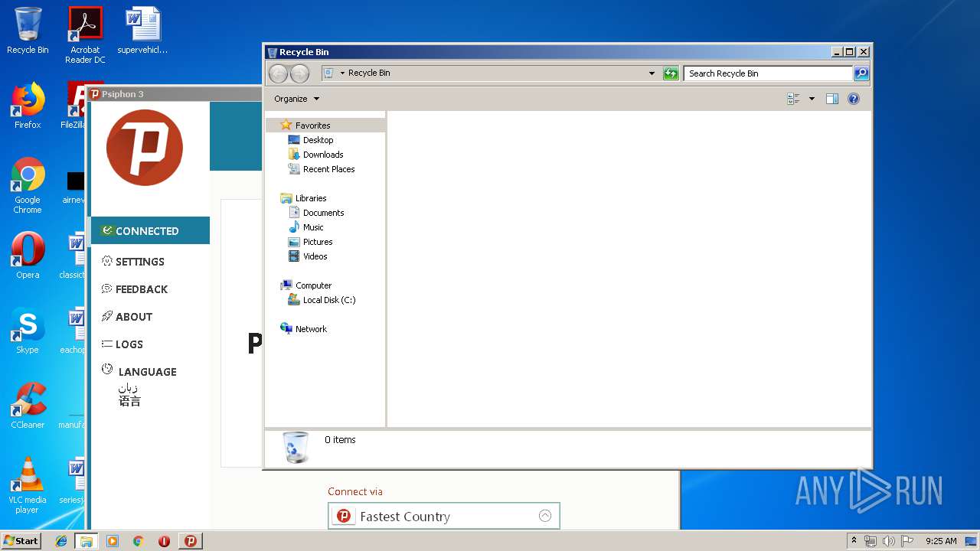980x551 pixels.
Task: Open Windows Media Player from the taskbar
Action: coord(113,541)
